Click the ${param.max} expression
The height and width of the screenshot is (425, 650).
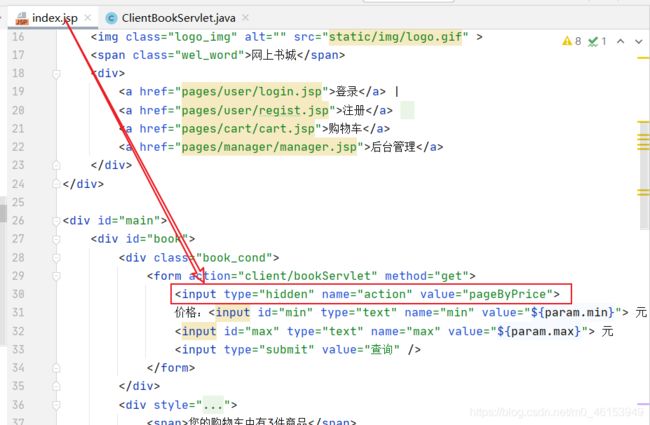coord(538,331)
